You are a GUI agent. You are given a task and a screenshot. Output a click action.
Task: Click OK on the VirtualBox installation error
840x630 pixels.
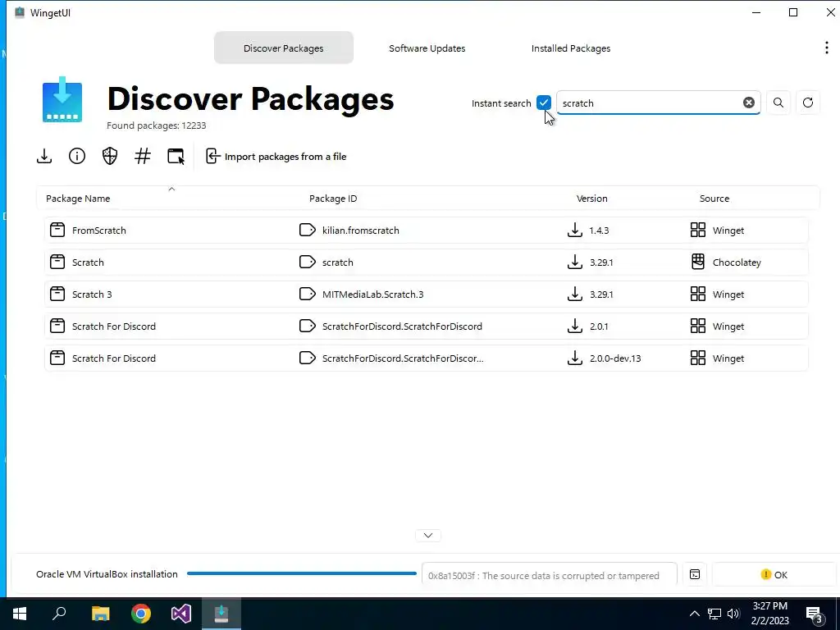(x=774, y=575)
